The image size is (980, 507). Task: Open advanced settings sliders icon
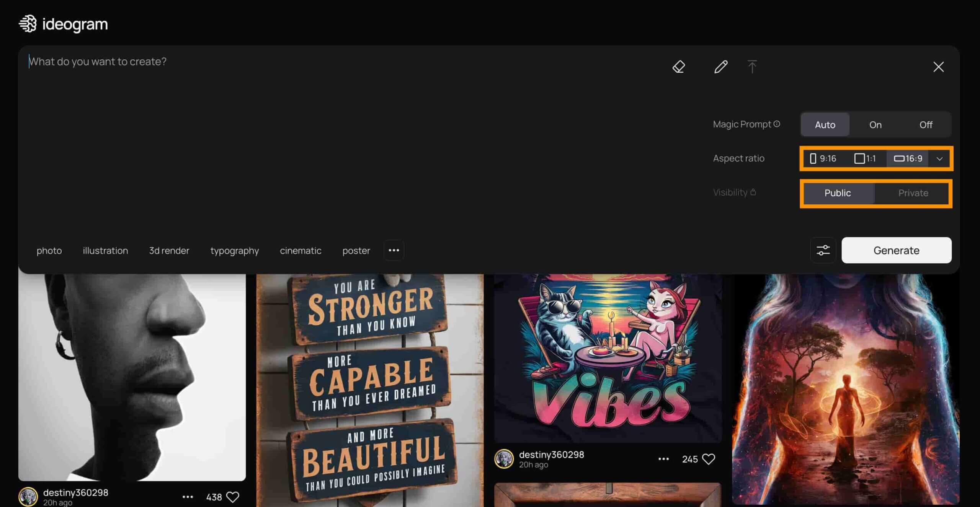coord(823,250)
